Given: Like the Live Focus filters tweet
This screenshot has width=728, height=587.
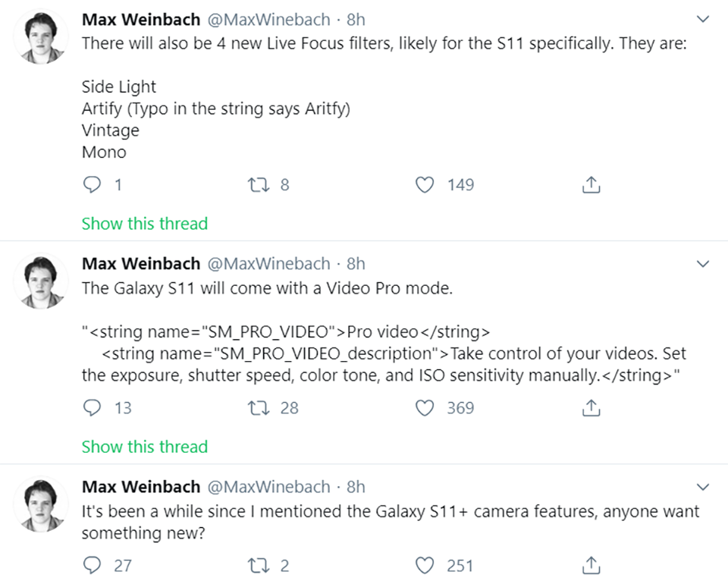Looking at the screenshot, I should coord(425,185).
